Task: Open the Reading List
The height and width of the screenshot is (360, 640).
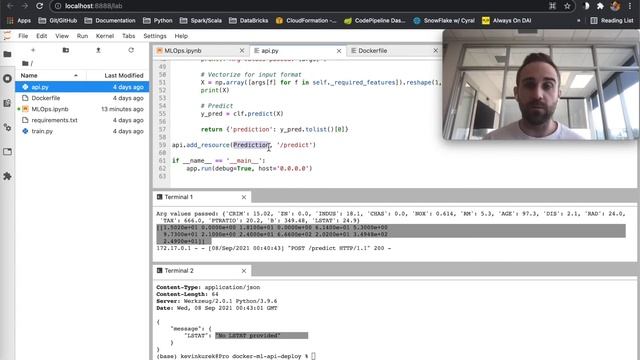Action: 612,20
